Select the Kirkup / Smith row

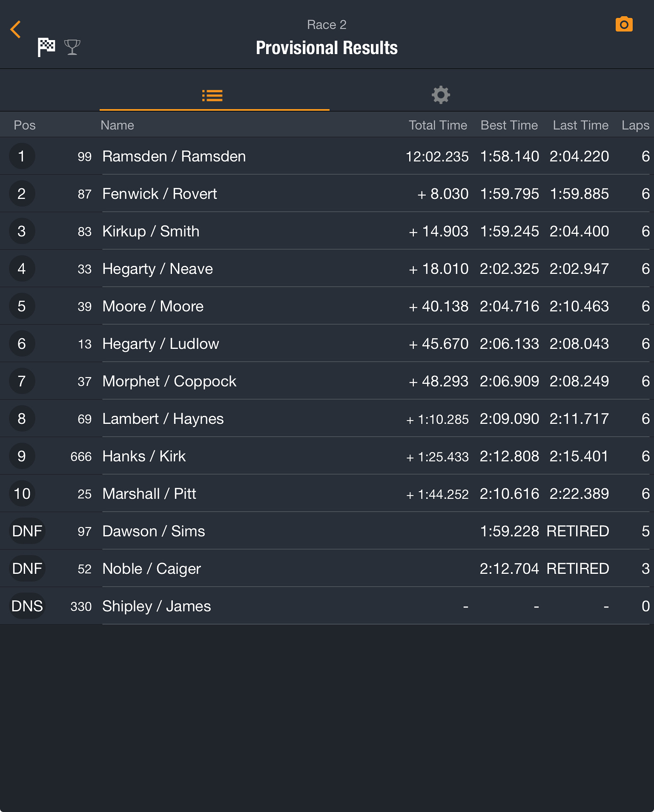(151, 231)
